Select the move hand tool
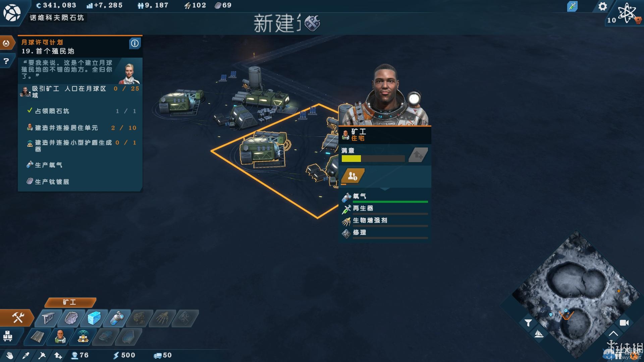Viewport: 644px width, 362px height. point(10,355)
